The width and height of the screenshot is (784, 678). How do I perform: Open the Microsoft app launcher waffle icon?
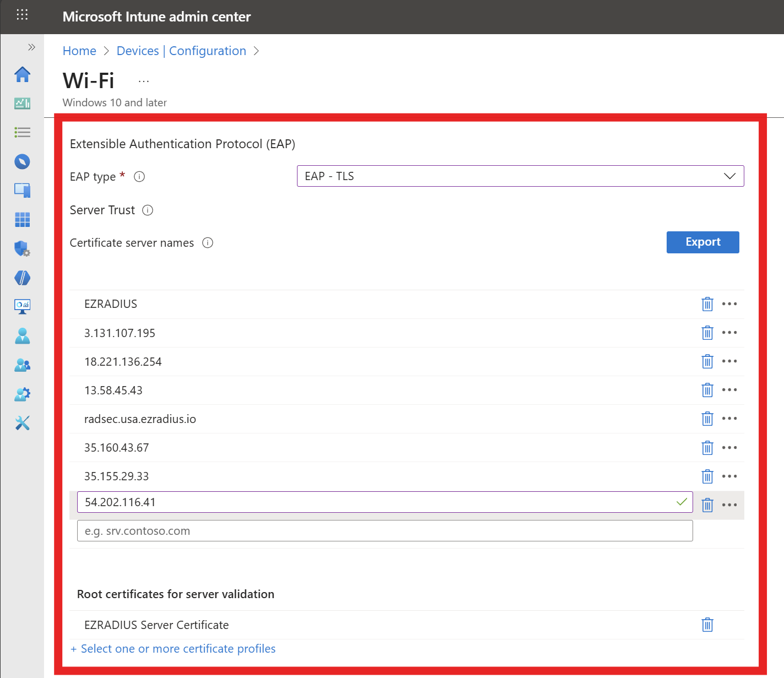22,14
